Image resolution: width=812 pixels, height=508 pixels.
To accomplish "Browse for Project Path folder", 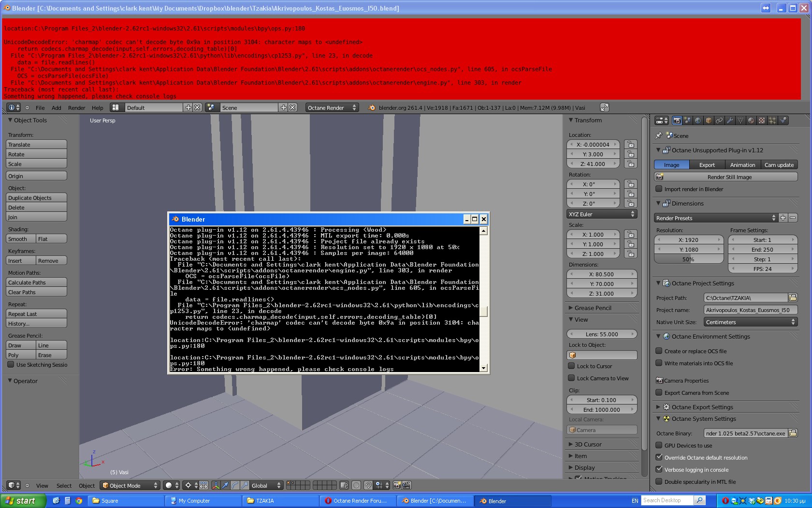I will [x=793, y=298].
